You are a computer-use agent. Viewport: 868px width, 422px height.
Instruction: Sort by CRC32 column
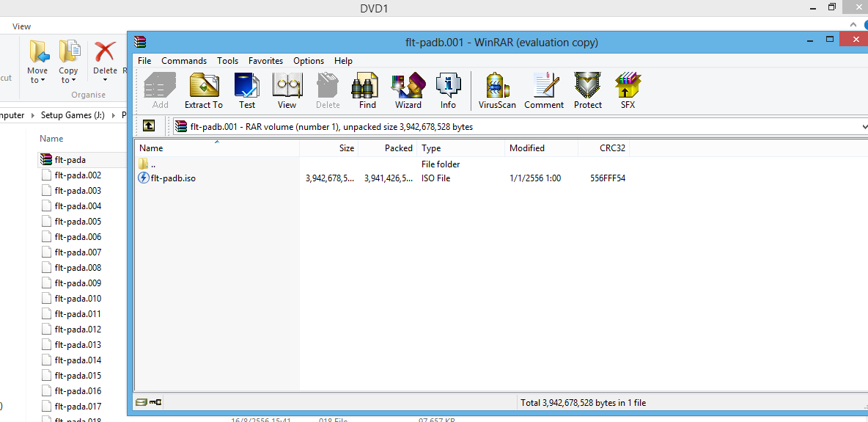coord(603,148)
